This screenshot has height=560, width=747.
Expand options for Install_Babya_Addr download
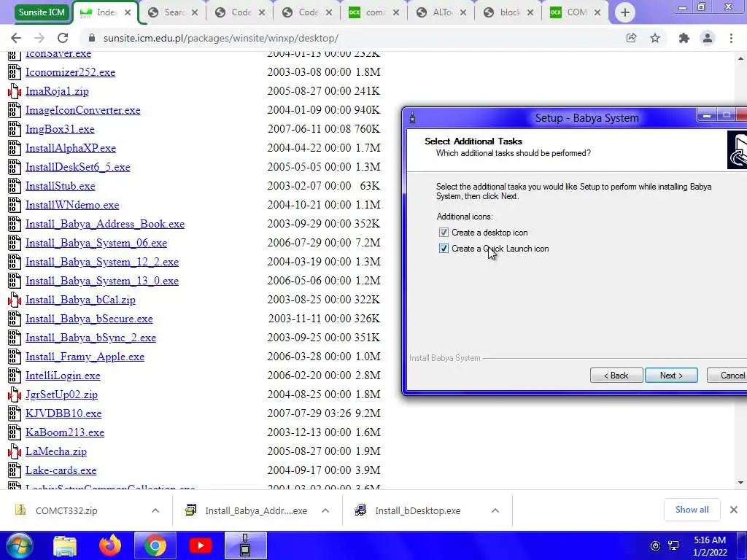(x=325, y=510)
